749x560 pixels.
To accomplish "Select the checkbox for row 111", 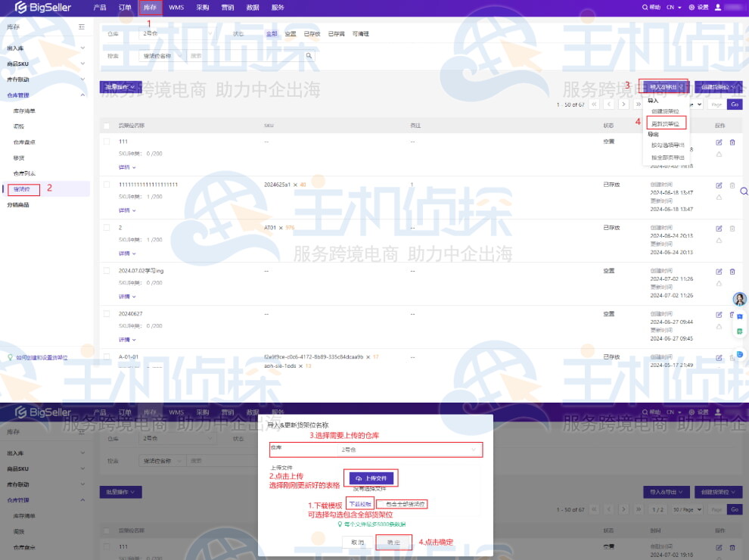I will tap(107, 142).
